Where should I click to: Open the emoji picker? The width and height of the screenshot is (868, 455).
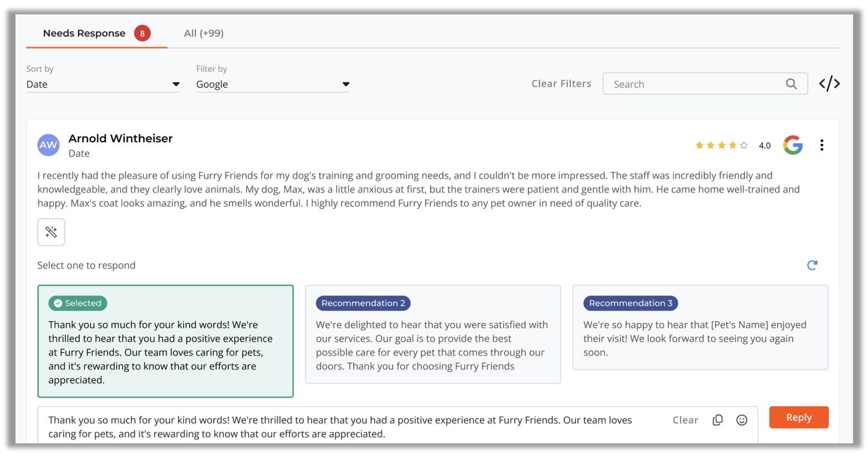(x=742, y=420)
